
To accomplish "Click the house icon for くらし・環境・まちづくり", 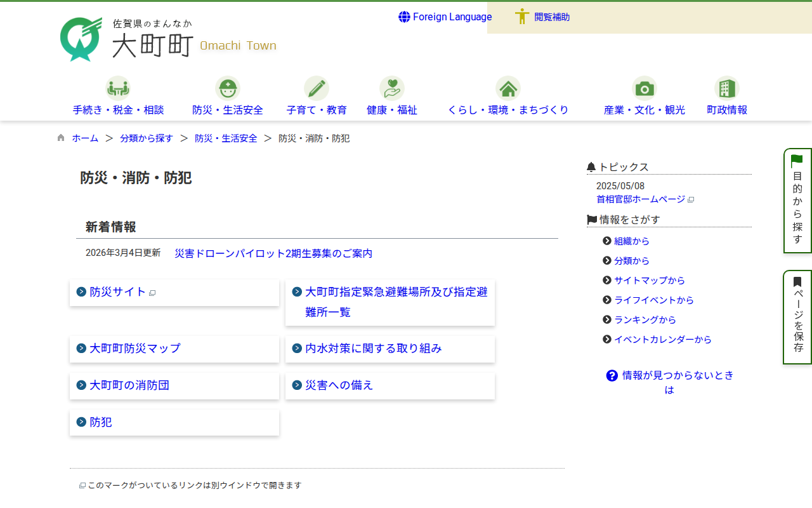I will [507, 88].
